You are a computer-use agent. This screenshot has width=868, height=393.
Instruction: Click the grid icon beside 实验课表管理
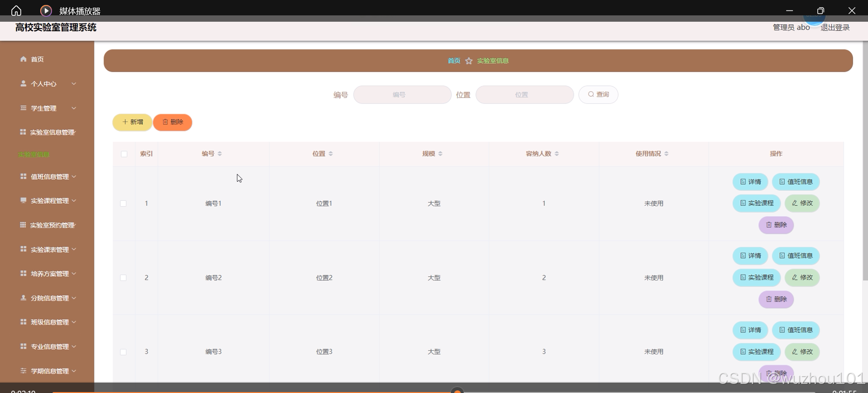(x=24, y=249)
